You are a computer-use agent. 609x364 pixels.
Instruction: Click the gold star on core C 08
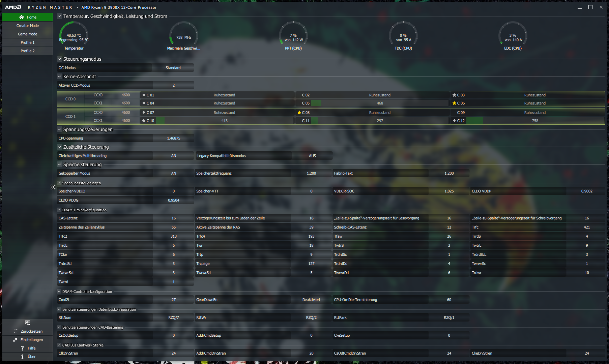pos(299,113)
